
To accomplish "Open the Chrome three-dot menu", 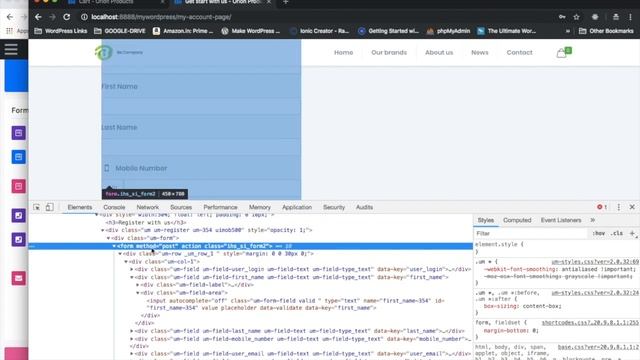I will (x=631, y=17).
